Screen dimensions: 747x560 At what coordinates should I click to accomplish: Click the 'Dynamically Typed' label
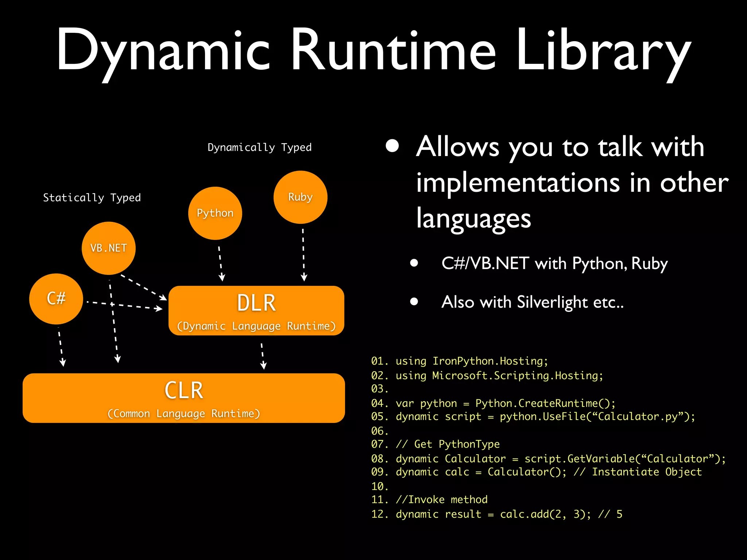click(x=259, y=147)
